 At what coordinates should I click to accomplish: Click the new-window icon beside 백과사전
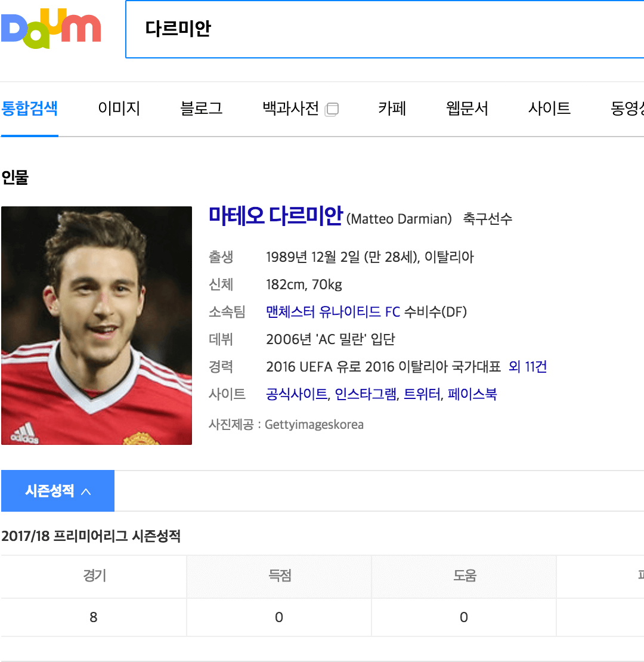pos(332,109)
